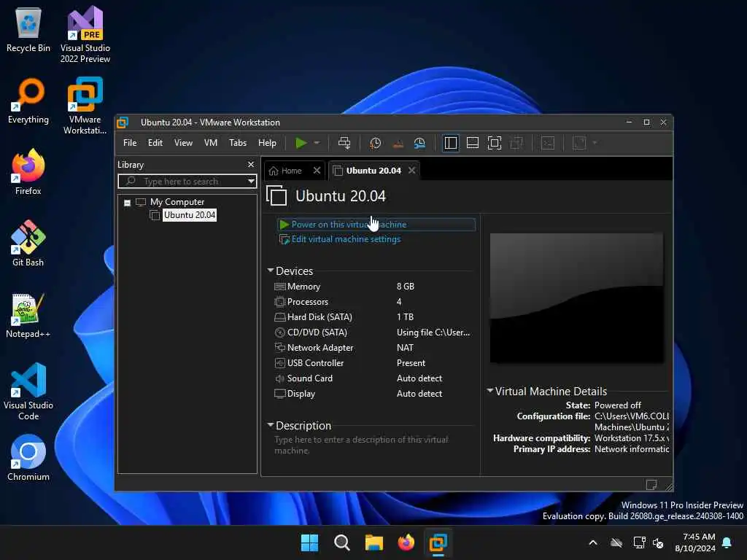This screenshot has width=747, height=560.
Task: Close the Library panel
Action: tap(251, 164)
